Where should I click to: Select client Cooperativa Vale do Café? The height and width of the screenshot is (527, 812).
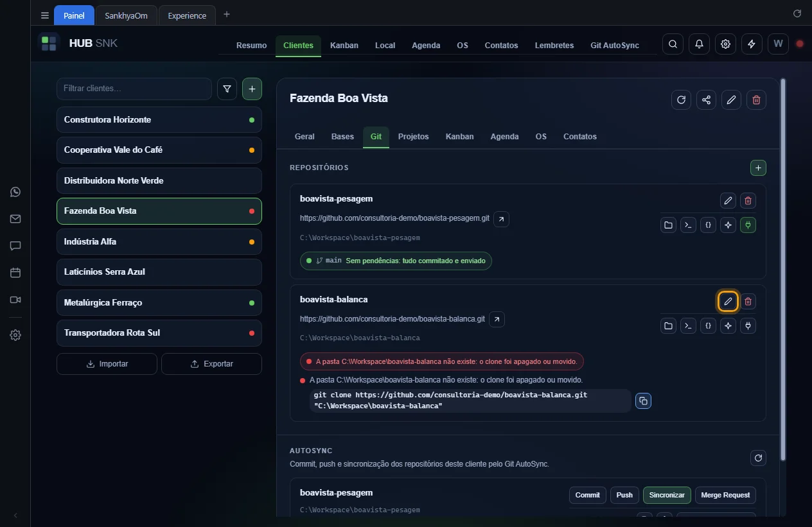[x=159, y=150]
